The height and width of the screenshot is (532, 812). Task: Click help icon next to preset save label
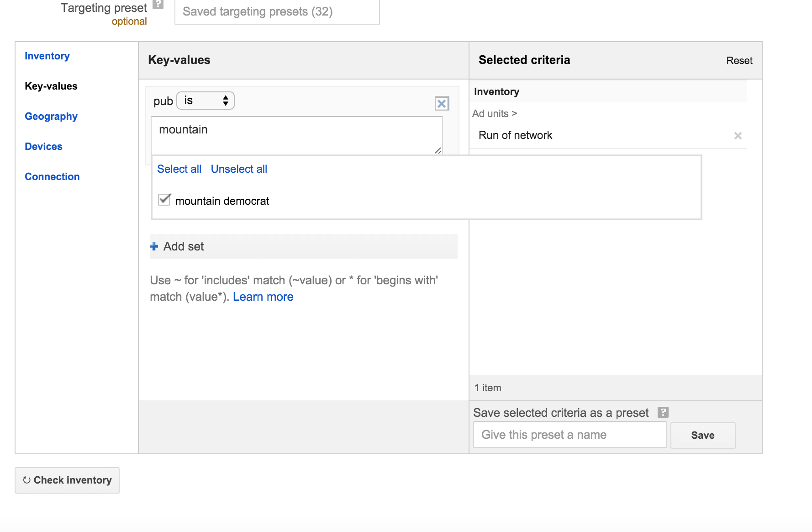click(663, 412)
